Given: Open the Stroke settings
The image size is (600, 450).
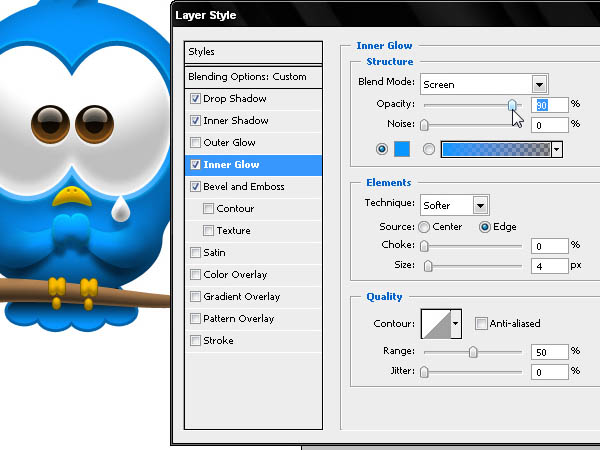Looking at the screenshot, I should click(218, 341).
